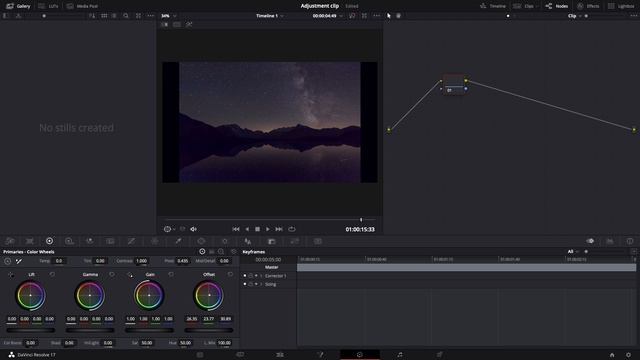Switch primaries to bars mode

point(211,252)
